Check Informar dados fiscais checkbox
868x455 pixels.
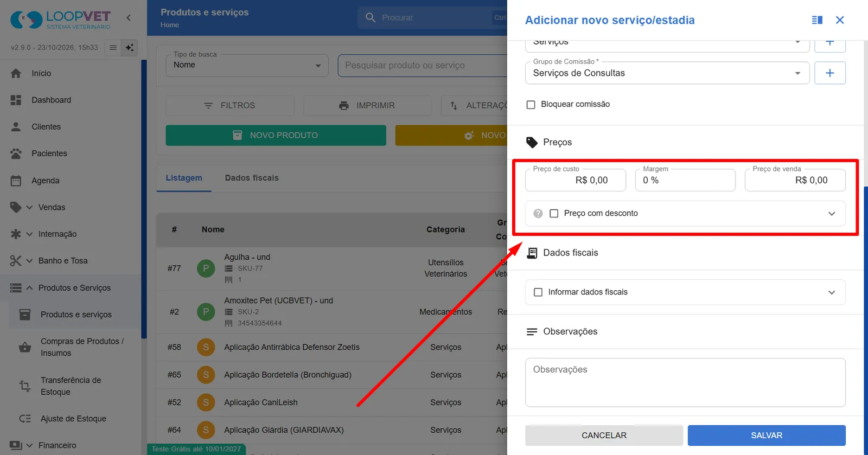point(538,292)
